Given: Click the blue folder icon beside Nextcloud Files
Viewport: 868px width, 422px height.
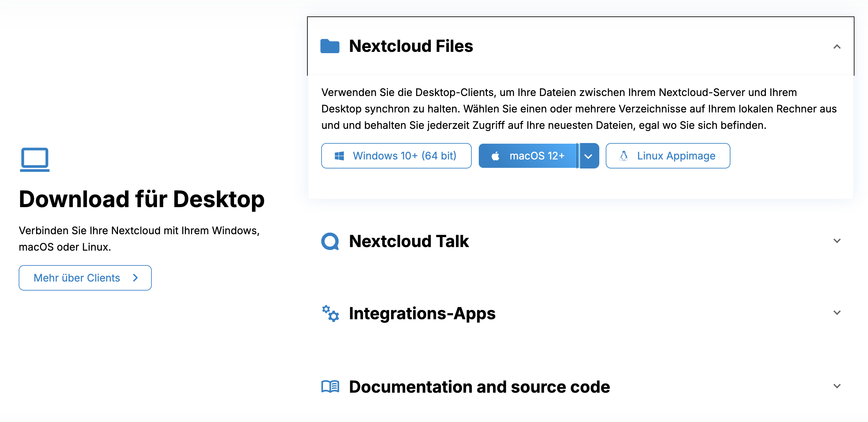Looking at the screenshot, I should tap(330, 46).
